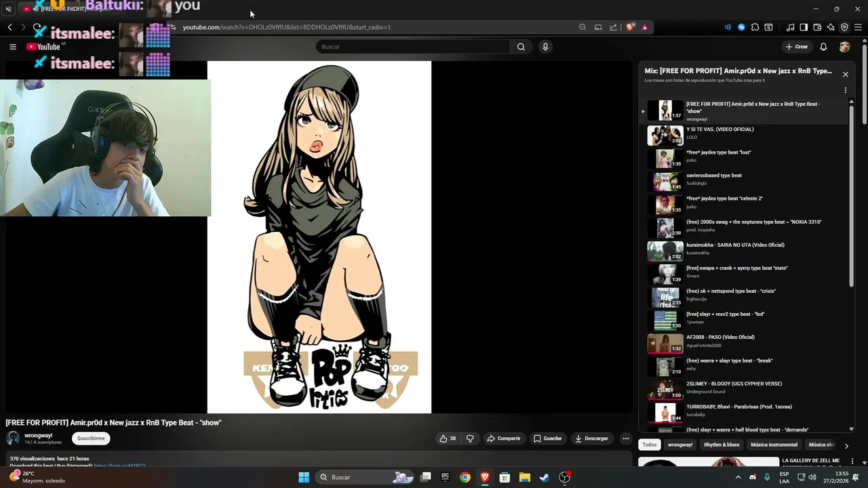Open the Brave Wallet icon
The image size is (868, 488).
817,27
